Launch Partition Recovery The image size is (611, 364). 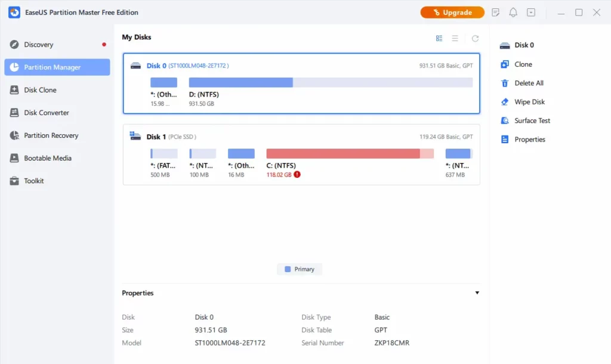[x=51, y=135]
